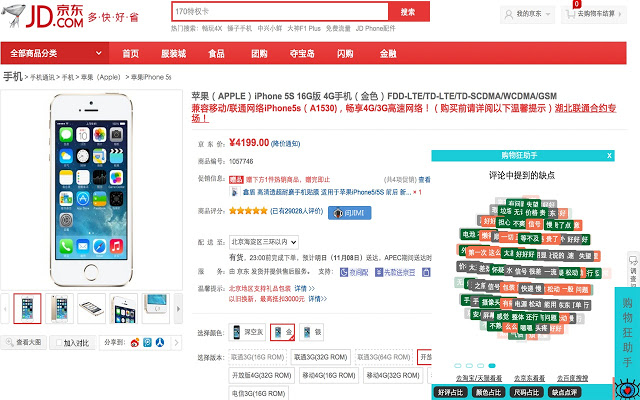Click the first page indicator dot in assistant
This screenshot has width=640, height=400.
tap(458, 366)
